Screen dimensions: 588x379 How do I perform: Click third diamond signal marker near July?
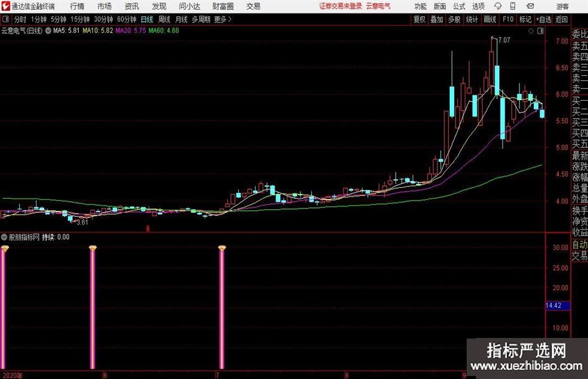coord(222,248)
